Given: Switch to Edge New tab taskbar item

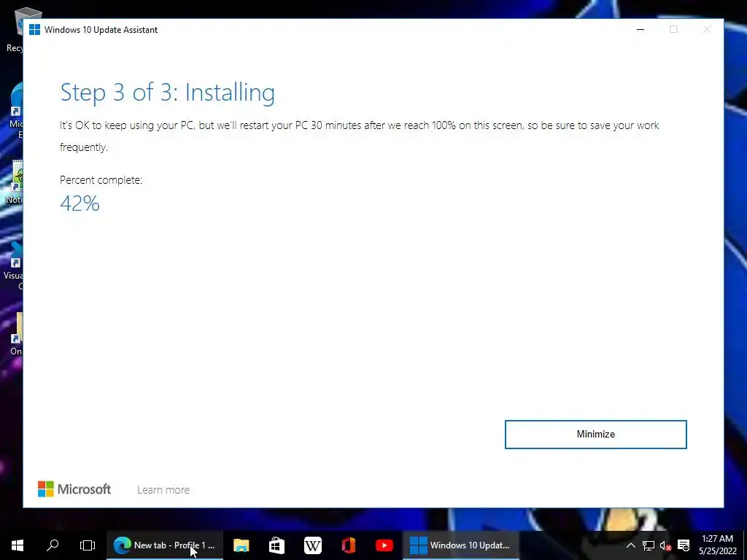Looking at the screenshot, I should click(164, 545).
